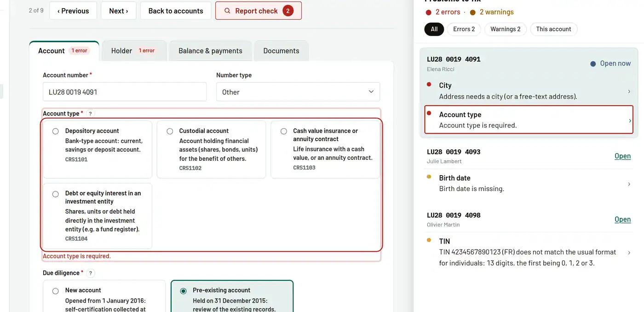
Task: Select the Custodial account radio option
Action: (170, 131)
